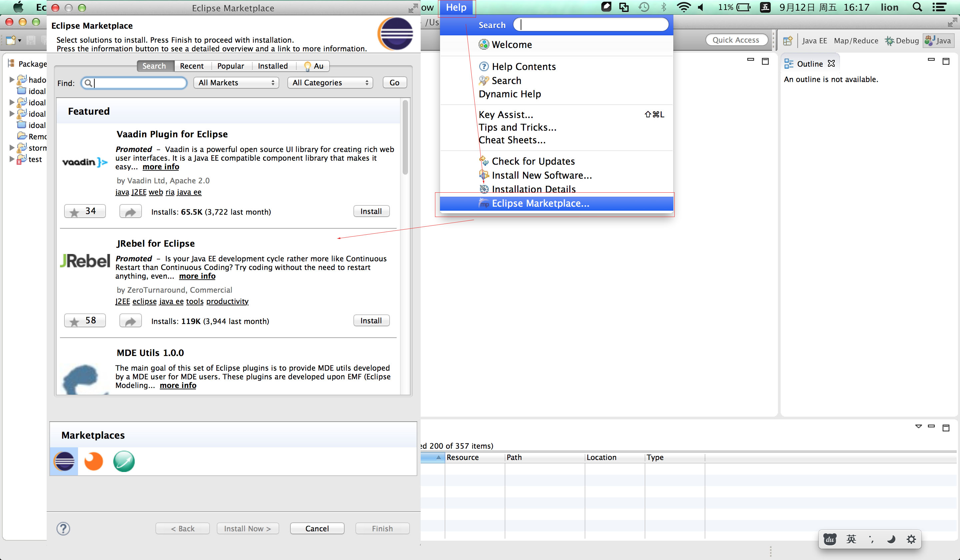This screenshot has height=560, width=960.
Task: Open the Spotlight search magnifier in menu bar
Action: (x=917, y=7)
